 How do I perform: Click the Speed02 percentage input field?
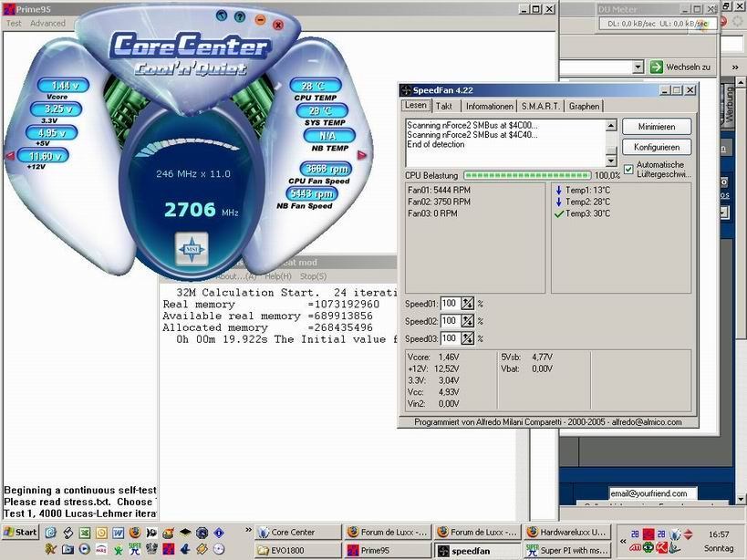(450, 321)
